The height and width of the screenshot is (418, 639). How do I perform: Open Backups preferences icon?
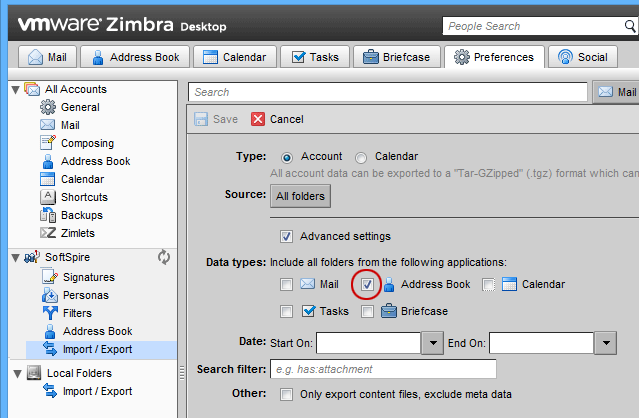48,215
